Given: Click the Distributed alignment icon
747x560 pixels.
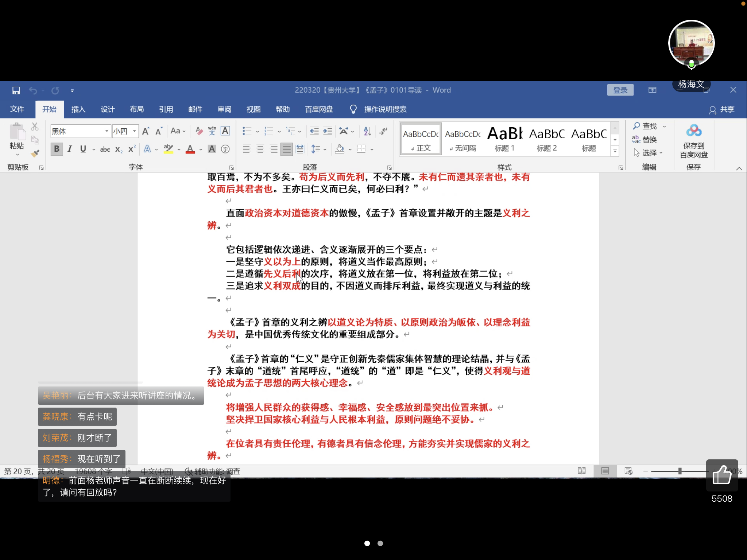Looking at the screenshot, I should (x=300, y=149).
